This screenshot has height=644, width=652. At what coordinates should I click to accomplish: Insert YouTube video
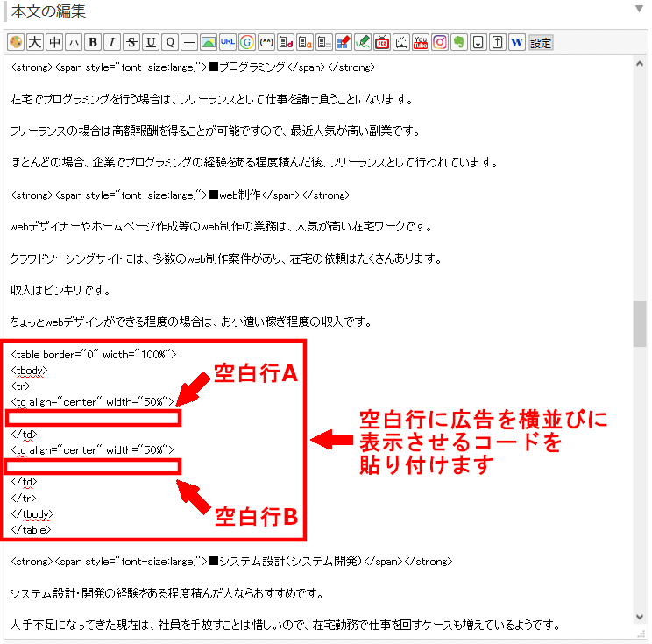point(421,42)
